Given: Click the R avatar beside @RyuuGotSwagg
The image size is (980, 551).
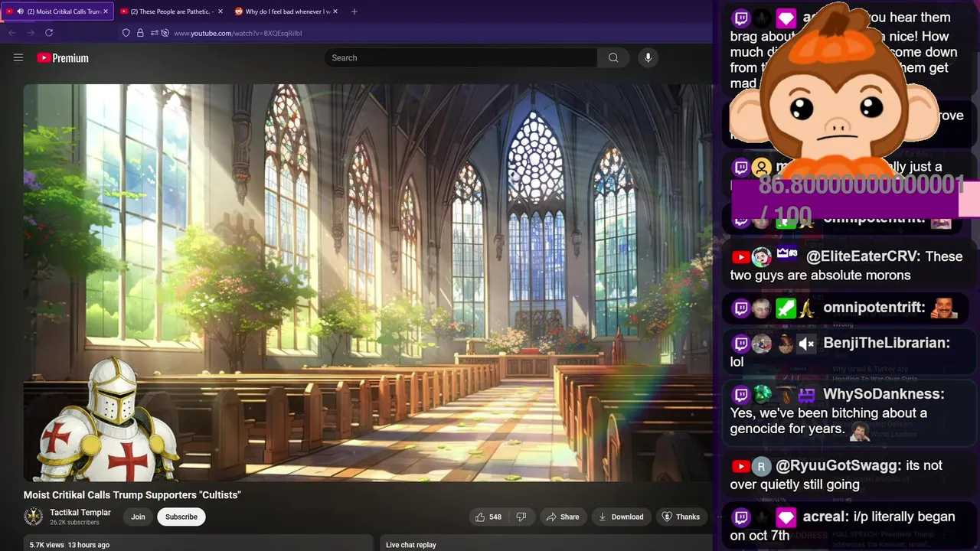Looking at the screenshot, I should [x=761, y=466].
